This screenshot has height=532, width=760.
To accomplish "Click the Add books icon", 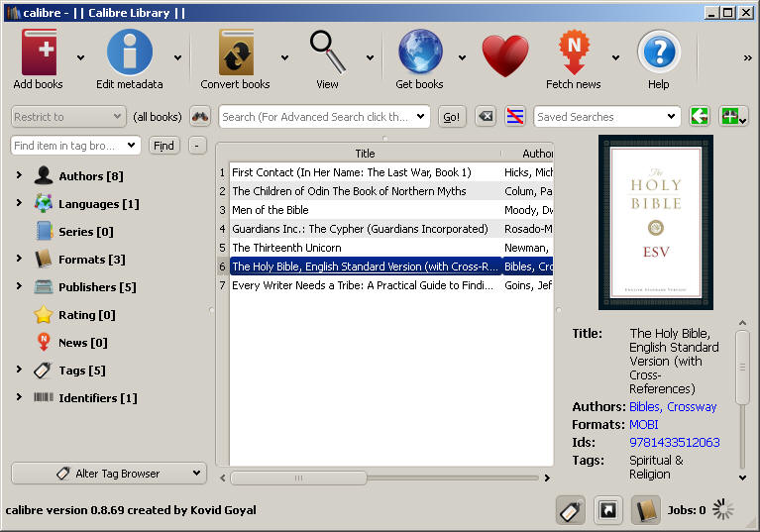I will coord(39,53).
